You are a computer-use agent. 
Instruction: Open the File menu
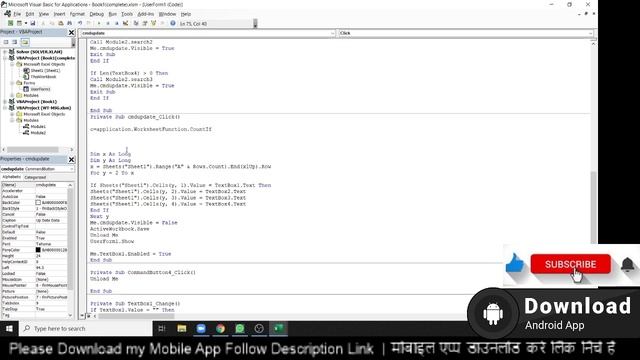tap(17, 14)
